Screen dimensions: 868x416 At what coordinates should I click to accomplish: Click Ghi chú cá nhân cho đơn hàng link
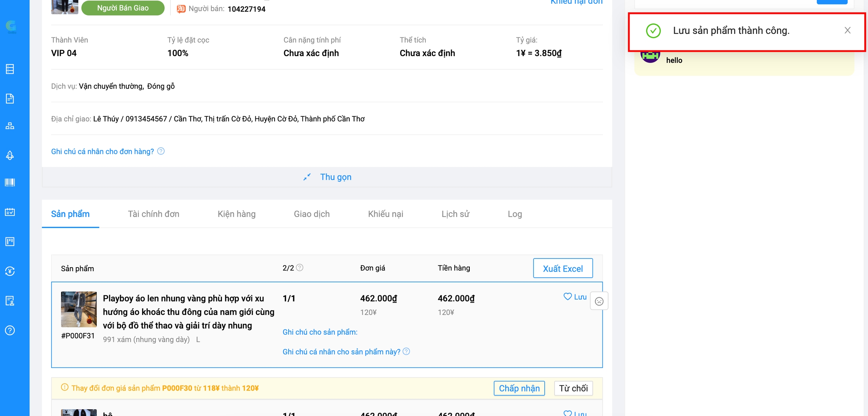tap(102, 151)
